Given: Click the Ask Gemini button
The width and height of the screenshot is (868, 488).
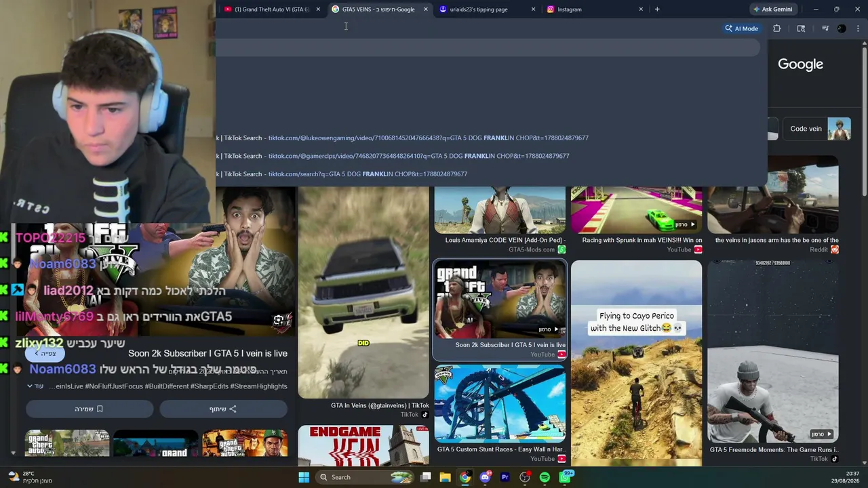Looking at the screenshot, I should 772,9.
